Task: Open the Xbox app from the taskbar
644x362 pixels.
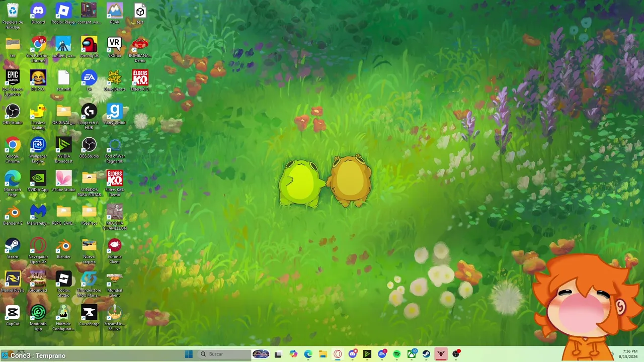Action: click(x=412, y=354)
